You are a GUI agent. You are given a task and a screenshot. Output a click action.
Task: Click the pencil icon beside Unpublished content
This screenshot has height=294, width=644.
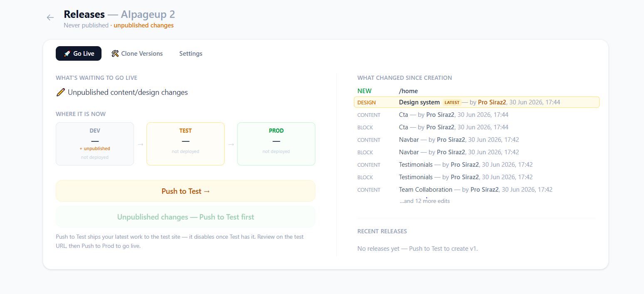pos(60,92)
